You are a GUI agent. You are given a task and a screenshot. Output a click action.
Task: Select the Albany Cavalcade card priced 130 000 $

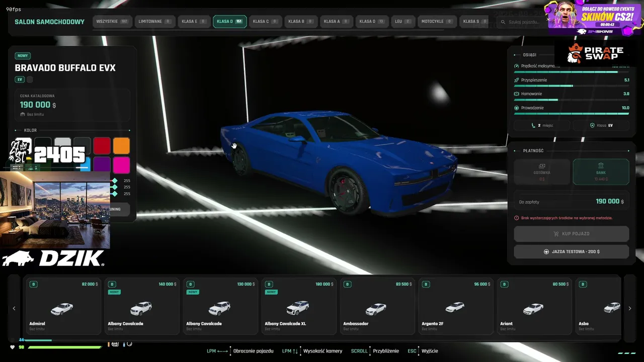point(220,306)
